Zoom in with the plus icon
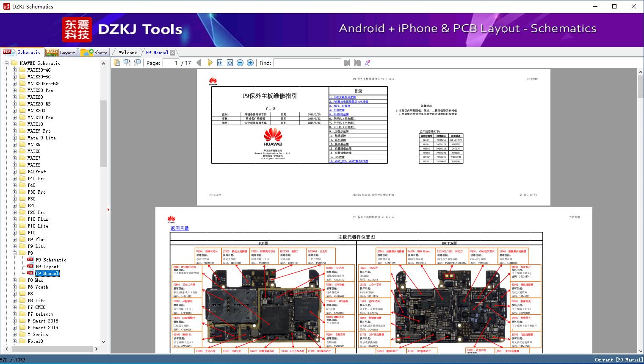Screen dimensions: 644x364 tap(250, 63)
